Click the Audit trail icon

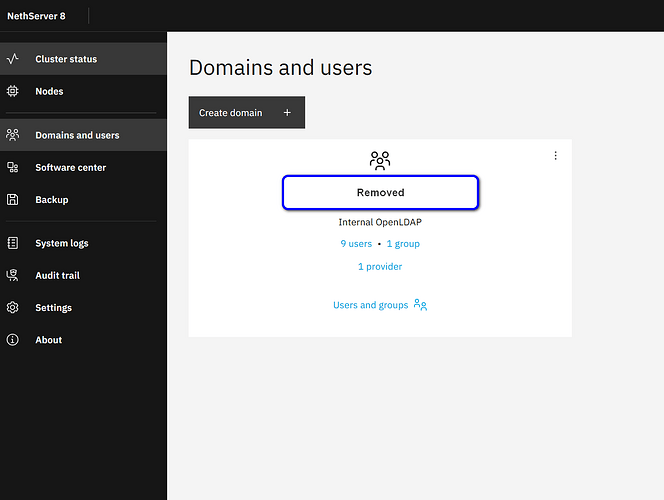click(13, 275)
